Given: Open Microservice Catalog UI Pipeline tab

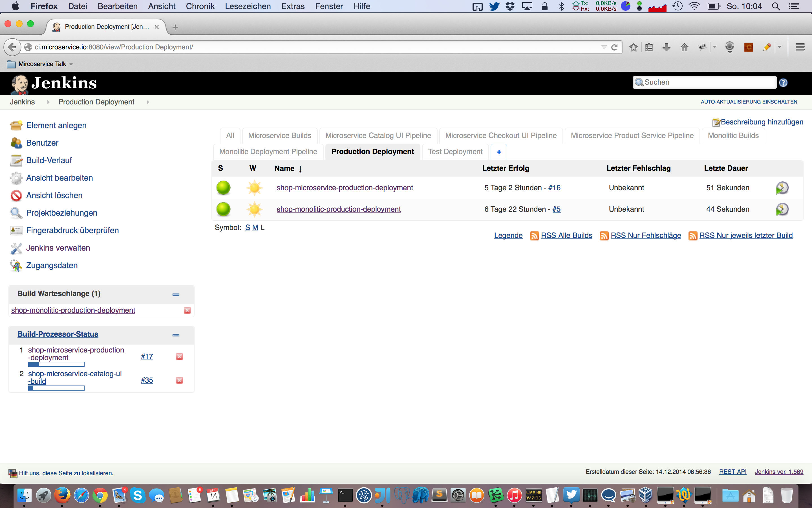Looking at the screenshot, I should [x=378, y=135].
